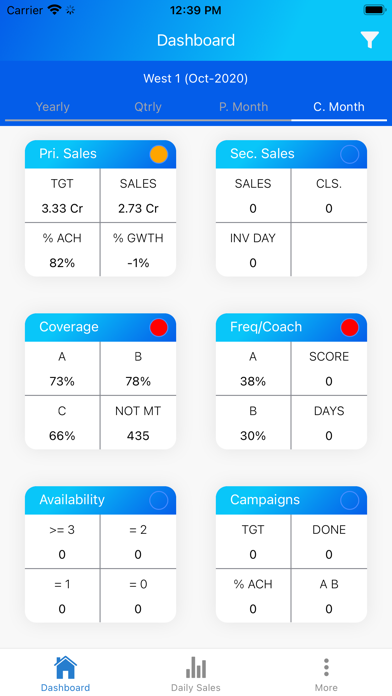Open the filter funnel icon
The image size is (392, 696).
369,40
